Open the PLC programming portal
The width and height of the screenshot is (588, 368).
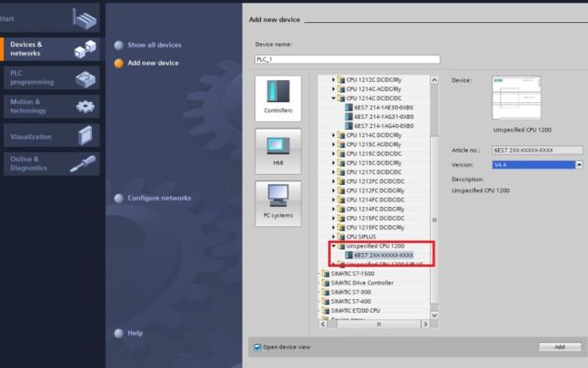(50, 77)
